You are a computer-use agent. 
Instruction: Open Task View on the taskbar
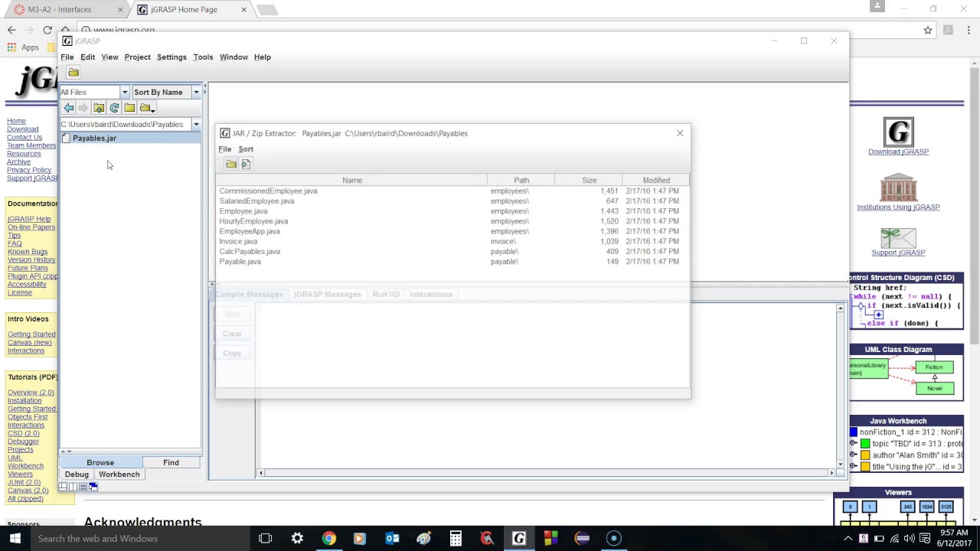click(x=265, y=539)
